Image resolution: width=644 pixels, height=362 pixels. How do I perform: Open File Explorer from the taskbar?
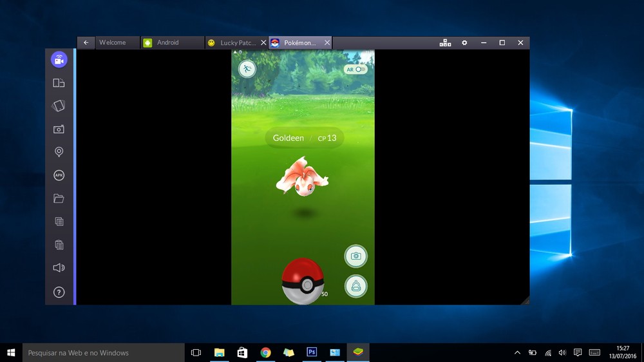220,352
